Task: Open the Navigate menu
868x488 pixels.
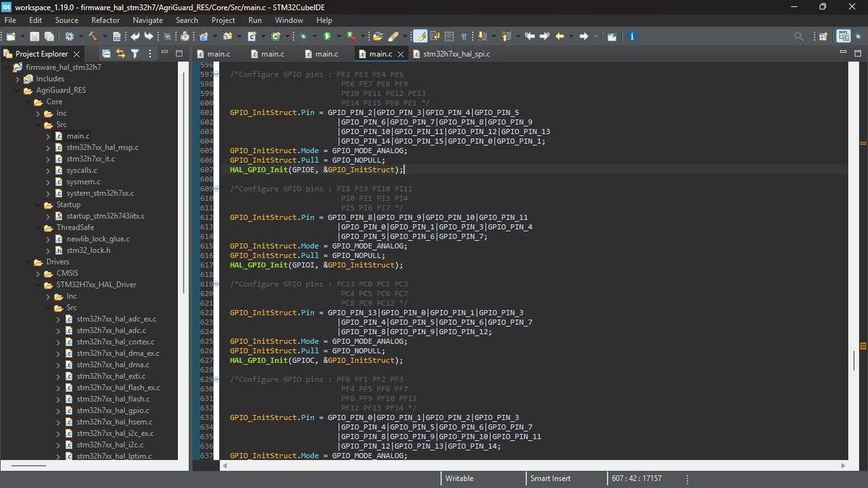Action: click(148, 20)
